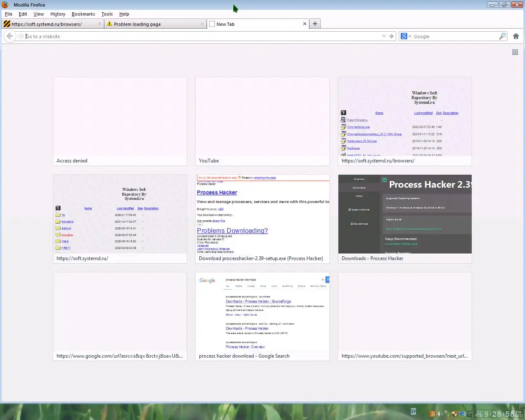Open the security shield tray icon
This screenshot has height=420, width=525.
point(454,414)
